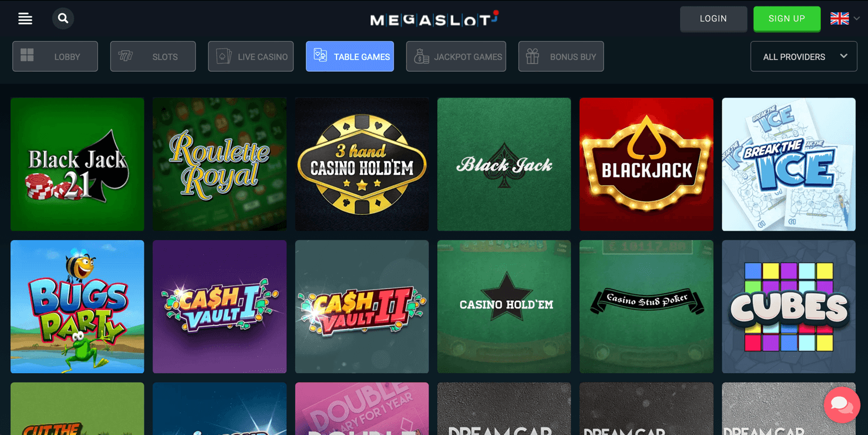This screenshot has width=868, height=435.
Task: Click the Bonus Buy gift icon
Action: click(x=533, y=56)
